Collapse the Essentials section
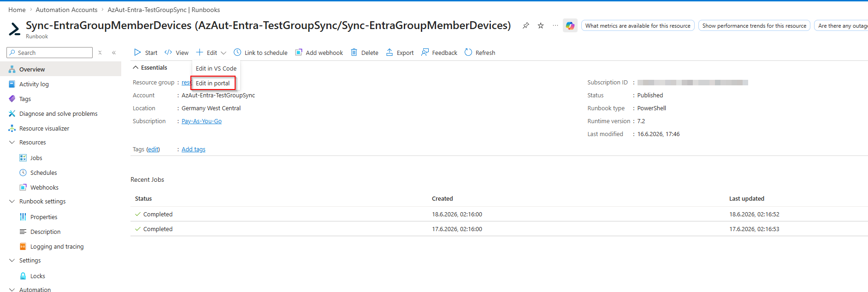The height and width of the screenshot is (292, 868). [x=136, y=67]
